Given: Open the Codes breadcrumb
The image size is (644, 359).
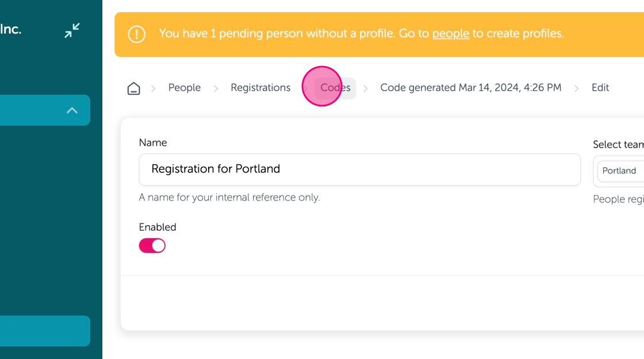Looking at the screenshot, I should [x=335, y=88].
